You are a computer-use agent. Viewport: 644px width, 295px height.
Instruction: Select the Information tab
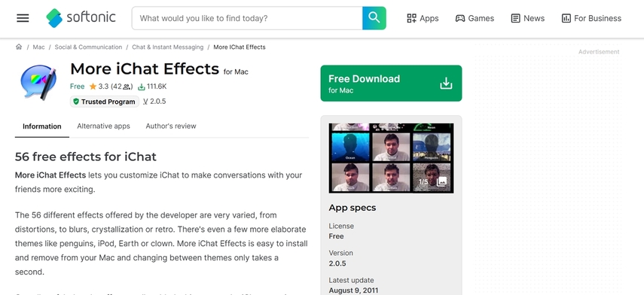pyautogui.click(x=42, y=126)
